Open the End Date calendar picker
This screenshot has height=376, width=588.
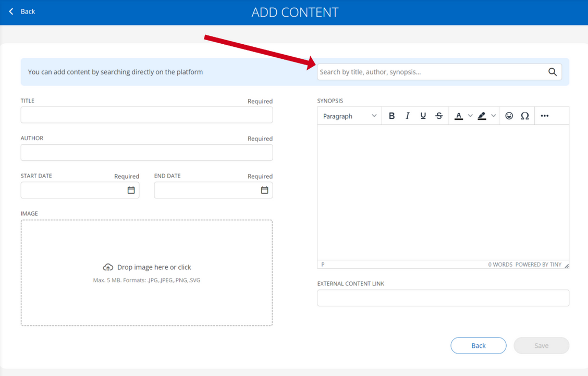(264, 190)
